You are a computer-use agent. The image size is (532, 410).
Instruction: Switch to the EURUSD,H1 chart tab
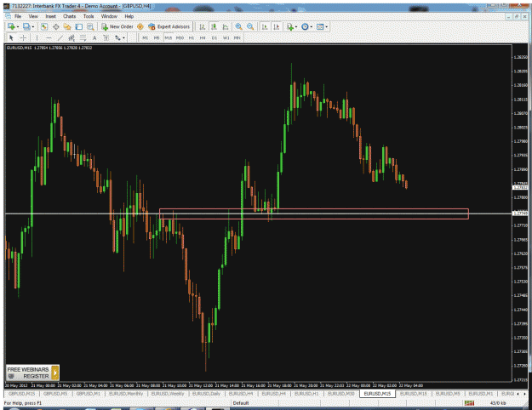click(x=306, y=394)
